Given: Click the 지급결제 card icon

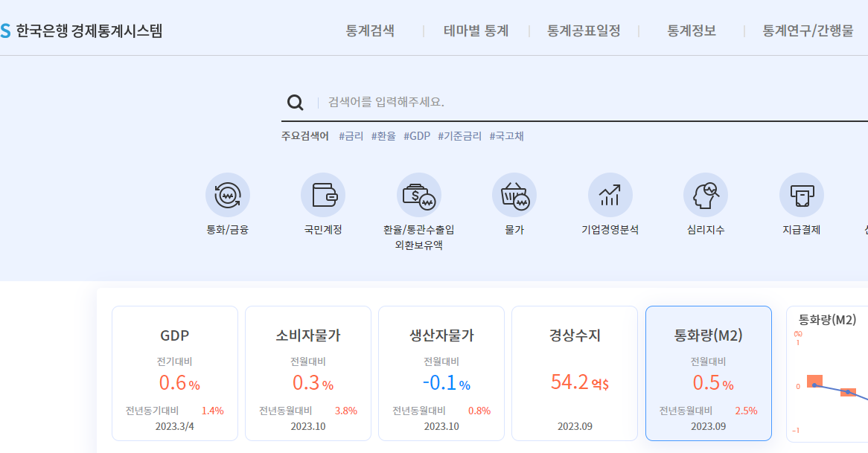Looking at the screenshot, I should coord(801,194).
